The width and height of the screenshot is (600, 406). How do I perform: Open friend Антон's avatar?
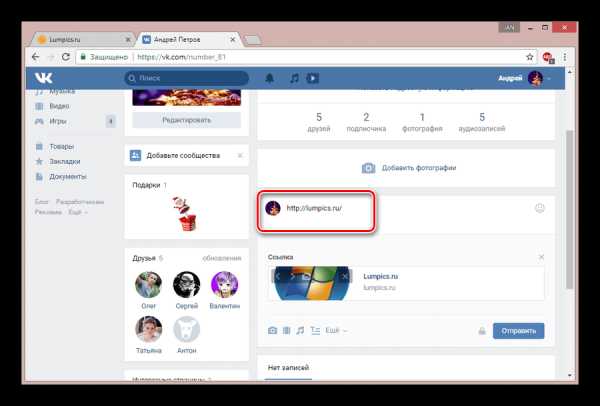click(186, 329)
